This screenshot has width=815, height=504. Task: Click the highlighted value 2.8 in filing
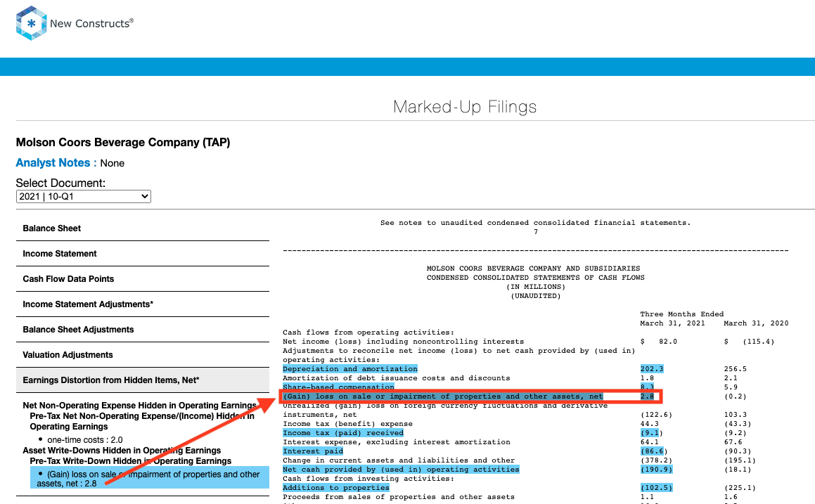click(x=647, y=396)
